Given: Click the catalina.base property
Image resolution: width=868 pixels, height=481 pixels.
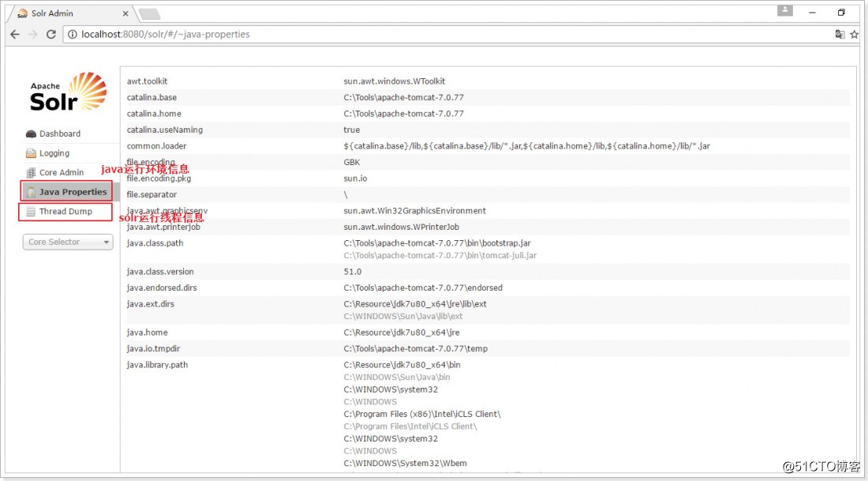Looking at the screenshot, I should (x=152, y=97).
